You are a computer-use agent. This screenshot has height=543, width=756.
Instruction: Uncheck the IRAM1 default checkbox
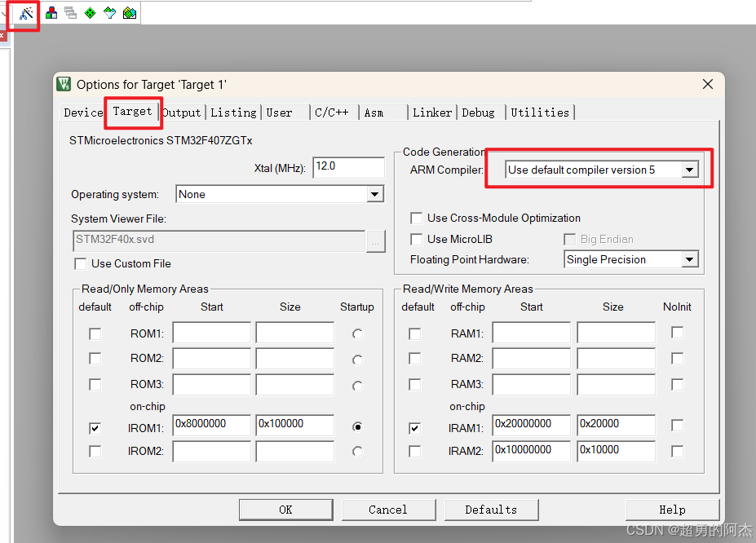click(x=414, y=428)
